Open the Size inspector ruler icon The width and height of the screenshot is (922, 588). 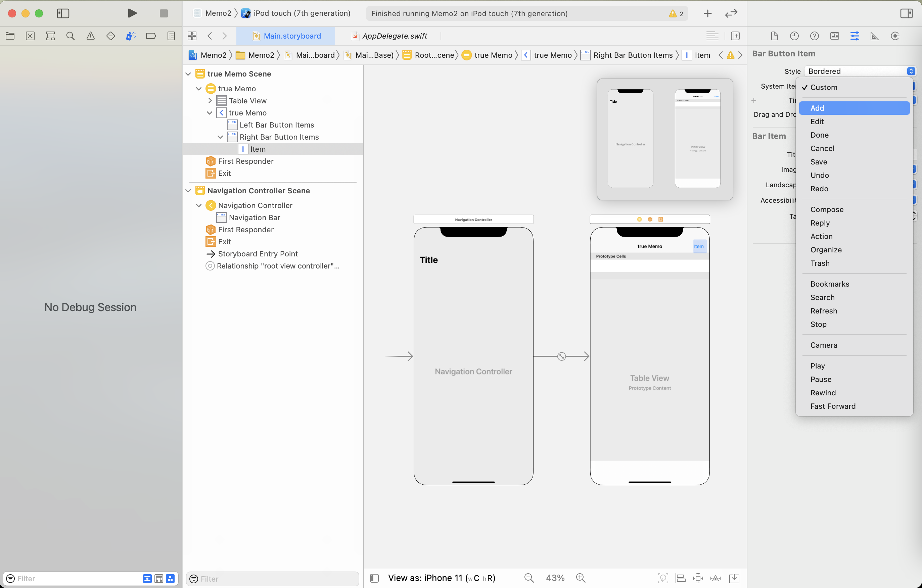point(874,36)
